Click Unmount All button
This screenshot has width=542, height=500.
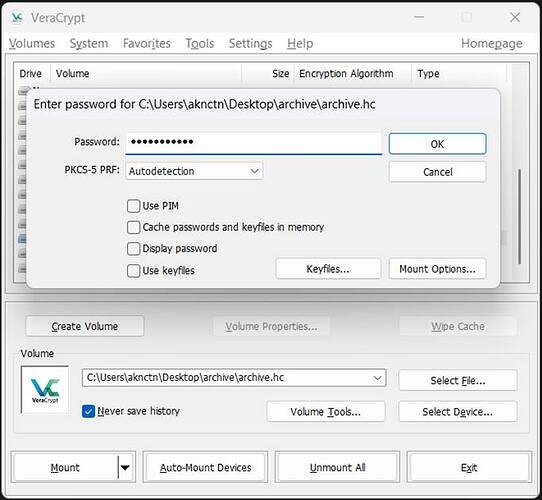pyautogui.click(x=337, y=467)
